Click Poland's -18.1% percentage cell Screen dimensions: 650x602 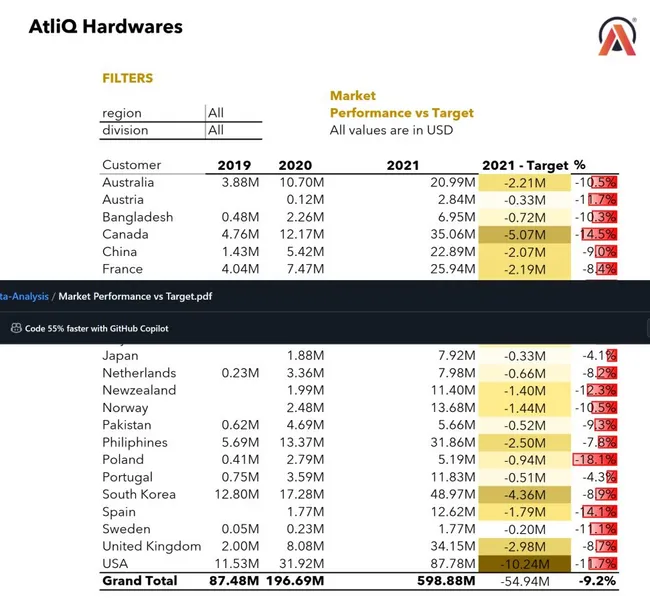(x=595, y=460)
